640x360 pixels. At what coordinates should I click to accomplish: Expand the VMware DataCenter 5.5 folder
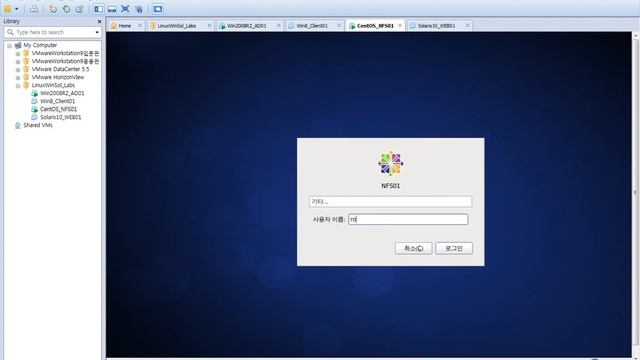coord(18,70)
